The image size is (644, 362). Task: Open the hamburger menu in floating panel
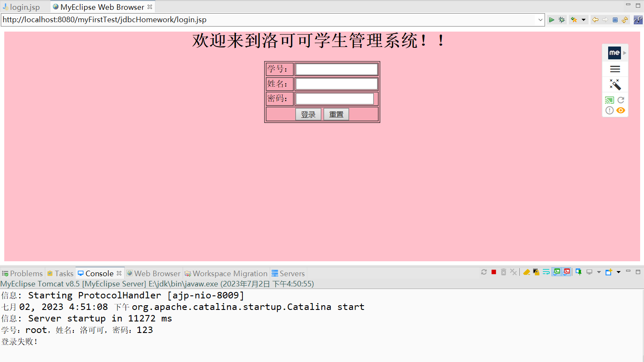point(615,69)
